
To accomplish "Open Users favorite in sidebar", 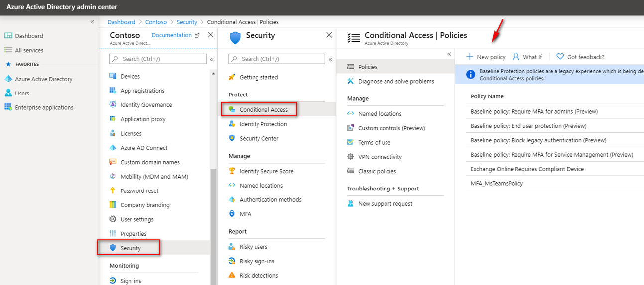I will click(x=17, y=93).
